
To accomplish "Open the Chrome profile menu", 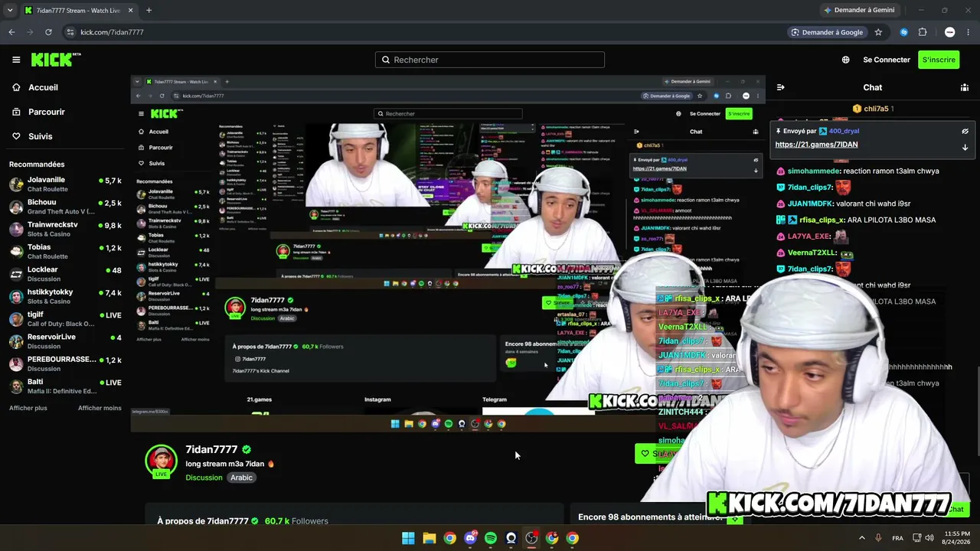I will pos(950,32).
